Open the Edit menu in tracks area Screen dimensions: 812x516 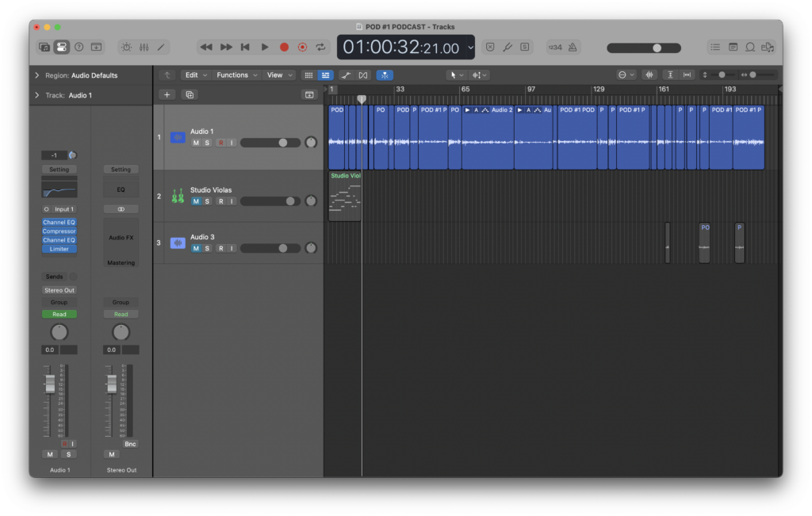pos(194,75)
